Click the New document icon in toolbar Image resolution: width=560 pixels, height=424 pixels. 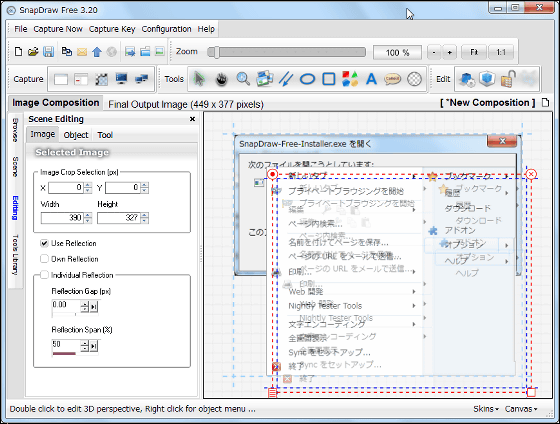click(18, 52)
